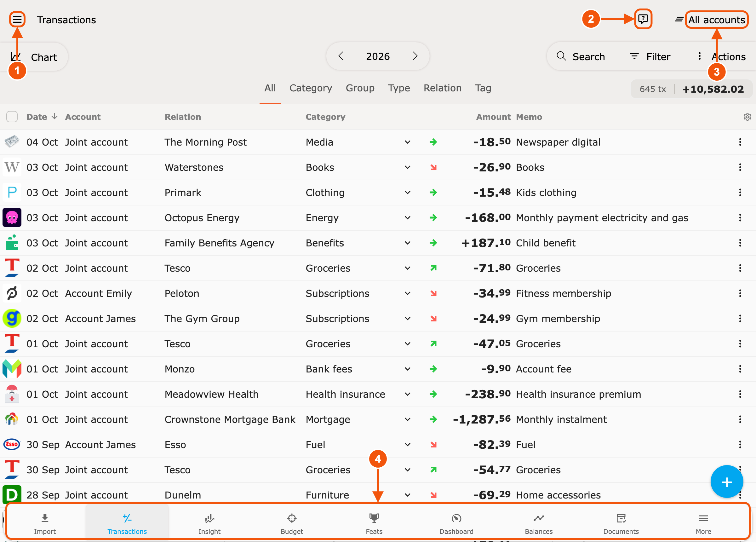Open Import in bottom navigation
756x542 pixels.
tap(45, 523)
